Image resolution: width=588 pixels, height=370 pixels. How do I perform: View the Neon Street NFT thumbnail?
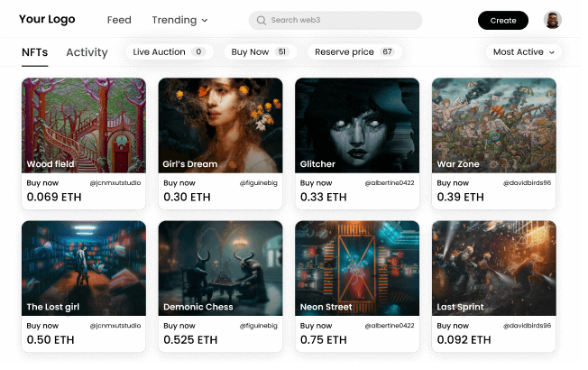coord(357,268)
